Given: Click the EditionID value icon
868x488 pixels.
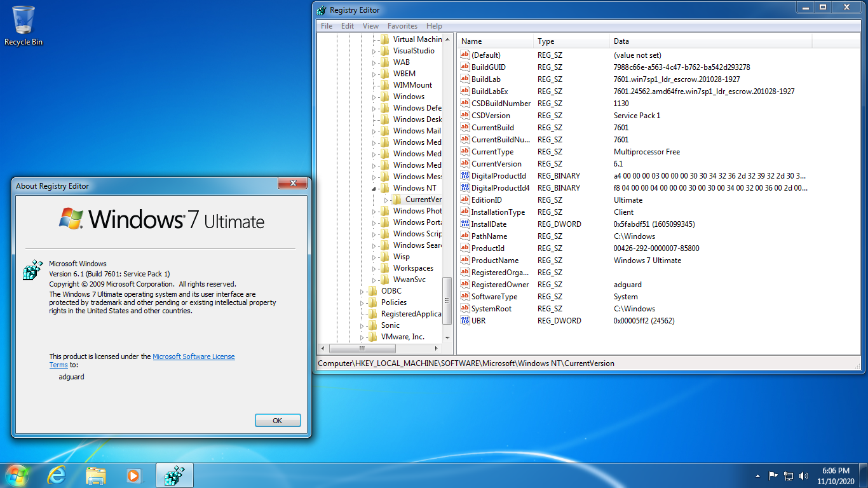Looking at the screenshot, I should click(x=465, y=200).
